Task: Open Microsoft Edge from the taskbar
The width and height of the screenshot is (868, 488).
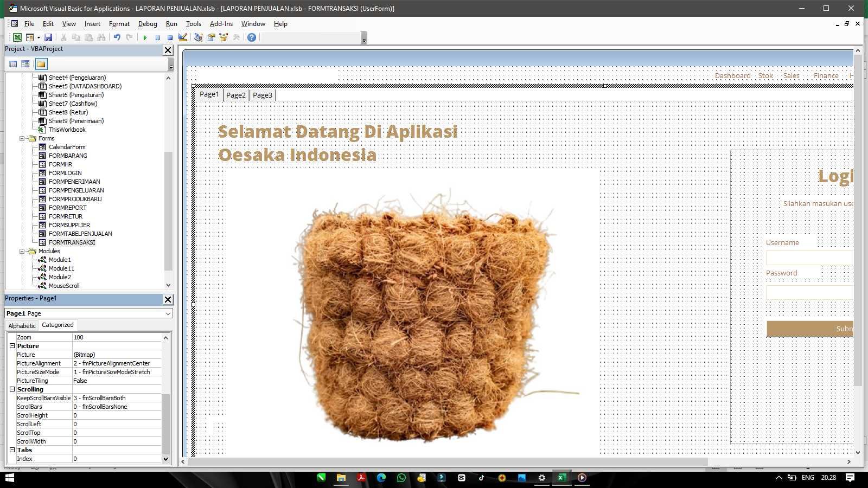Action: point(381,478)
